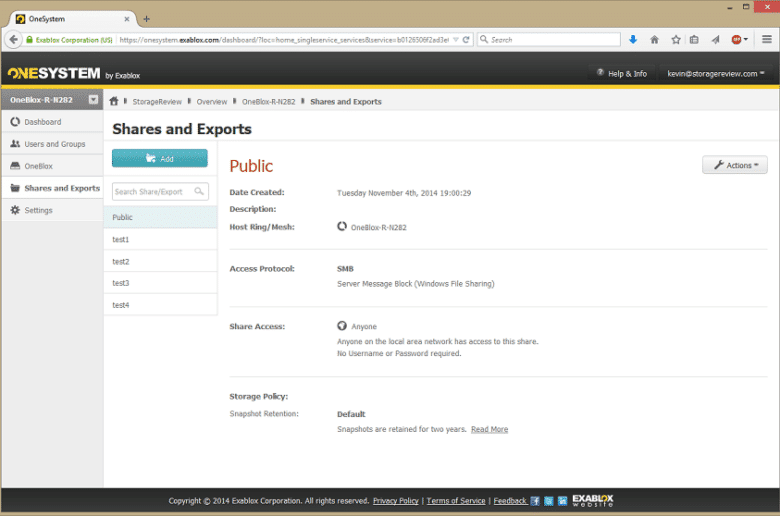Image resolution: width=780 pixels, height=516 pixels.
Task: Close the OneSystem browser tab
Action: pos(127,19)
